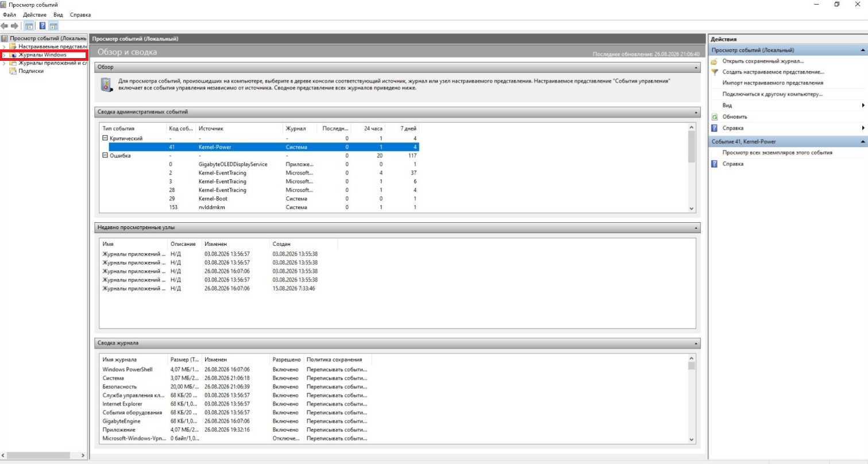Click Подключиться к другому компьютеру action
The width and height of the screenshot is (868, 464).
point(773,94)
